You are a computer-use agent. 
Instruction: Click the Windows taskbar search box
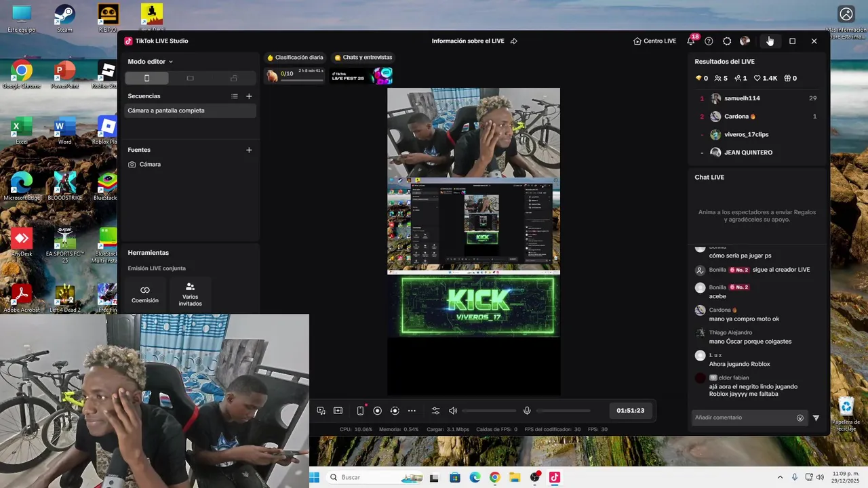click(376, 477)
